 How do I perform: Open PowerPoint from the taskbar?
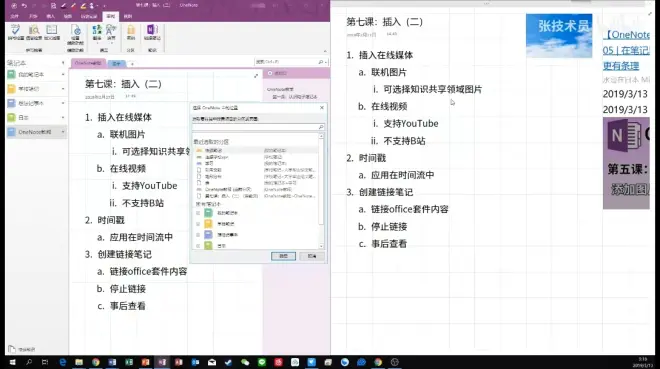[x=145, y=362]
